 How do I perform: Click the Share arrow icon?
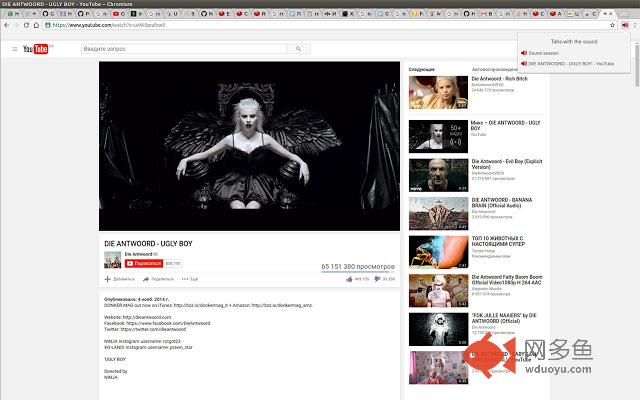(x=146, y=279)
